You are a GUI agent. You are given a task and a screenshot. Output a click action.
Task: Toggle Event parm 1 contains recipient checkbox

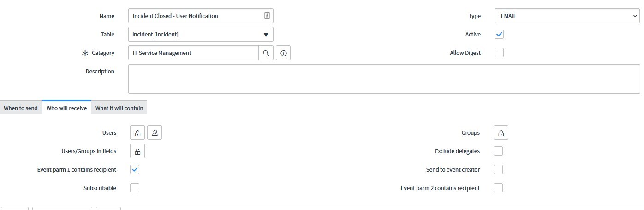pyautogui.click(x=135, y=169)
